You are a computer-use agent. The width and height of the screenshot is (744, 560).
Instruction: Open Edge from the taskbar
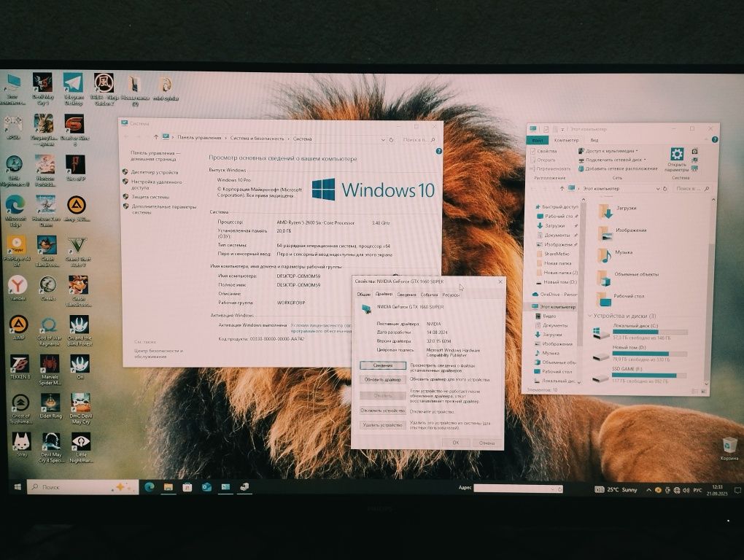point(150,486)
